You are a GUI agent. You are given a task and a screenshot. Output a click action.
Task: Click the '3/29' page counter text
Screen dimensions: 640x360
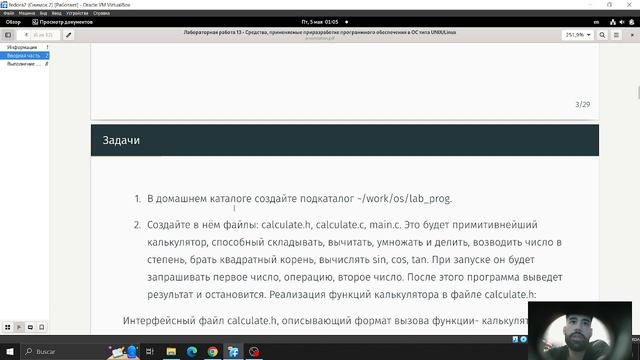(582, 104)
